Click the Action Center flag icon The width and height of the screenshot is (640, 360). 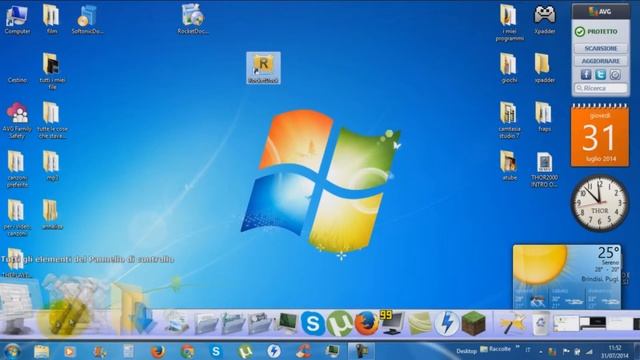click(x=566, y=351)
